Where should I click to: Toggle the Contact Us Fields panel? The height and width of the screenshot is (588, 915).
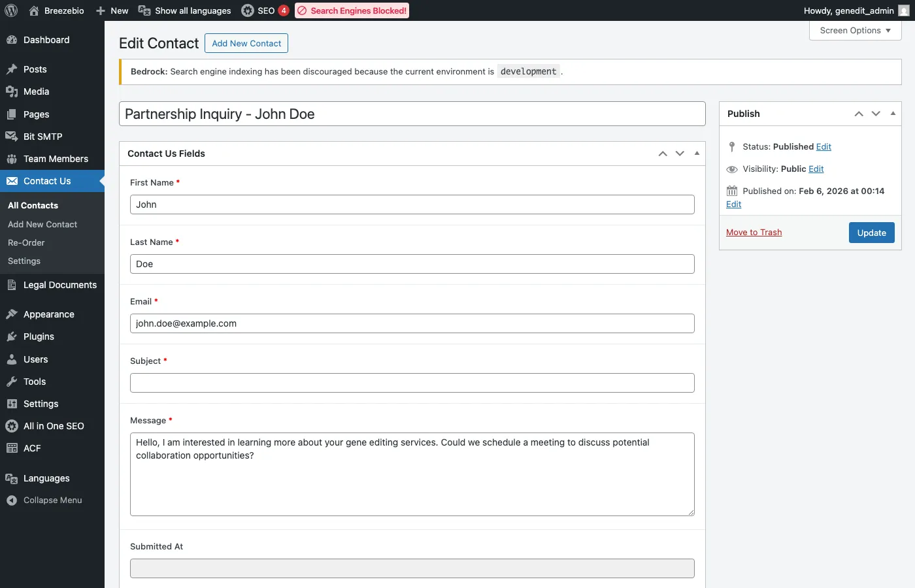[697, 154]
